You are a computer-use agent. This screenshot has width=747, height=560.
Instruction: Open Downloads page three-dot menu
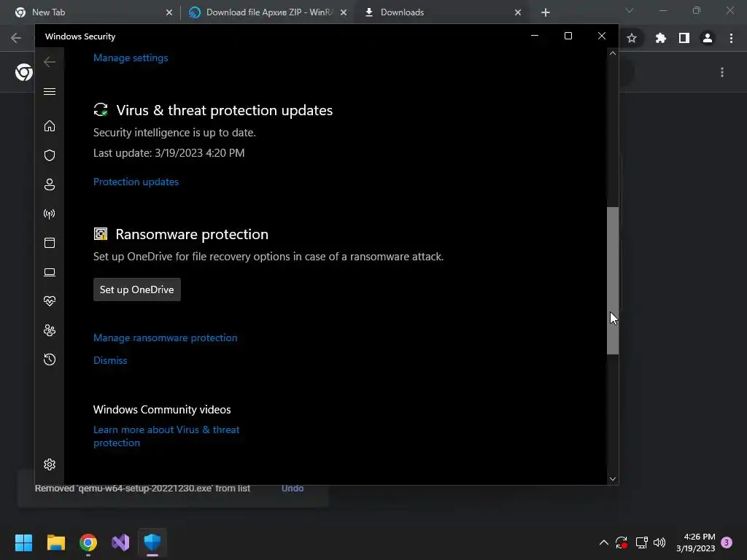point(722,72)
